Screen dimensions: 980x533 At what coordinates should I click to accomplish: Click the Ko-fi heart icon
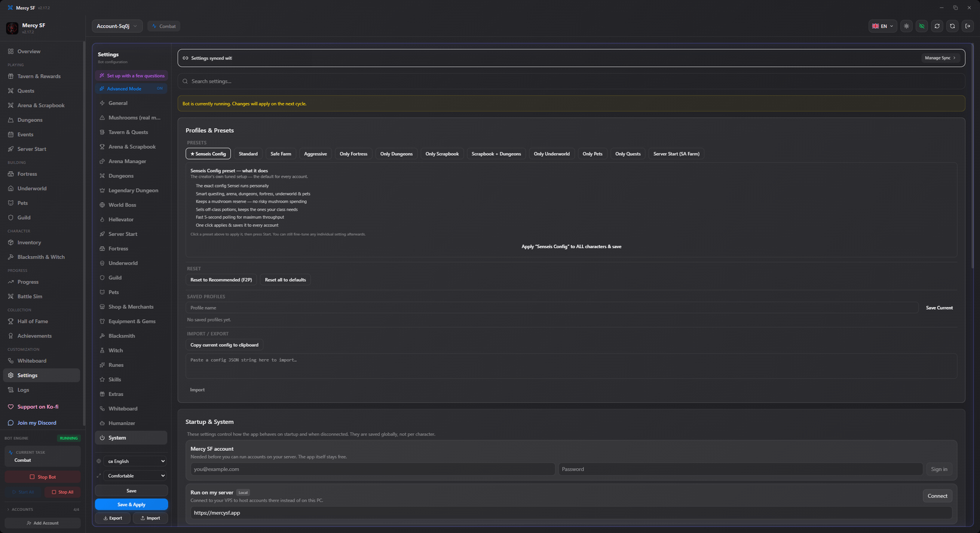10,407
